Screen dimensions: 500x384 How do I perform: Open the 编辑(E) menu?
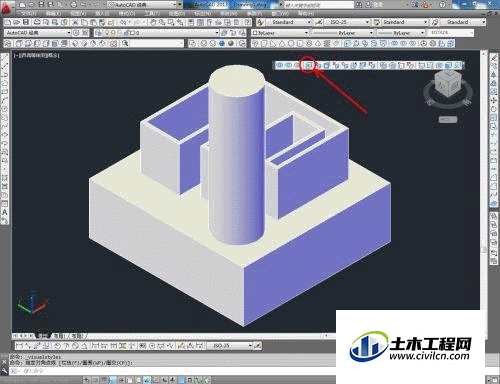coord(53,14)
